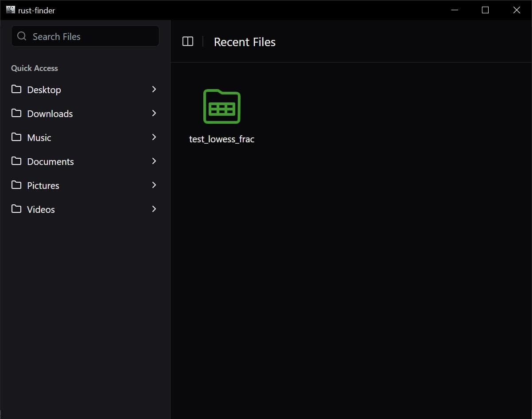Toggle the sidebar panel icon
The image size is (532, 419).
pyautogui.click(x=188, y=42)
